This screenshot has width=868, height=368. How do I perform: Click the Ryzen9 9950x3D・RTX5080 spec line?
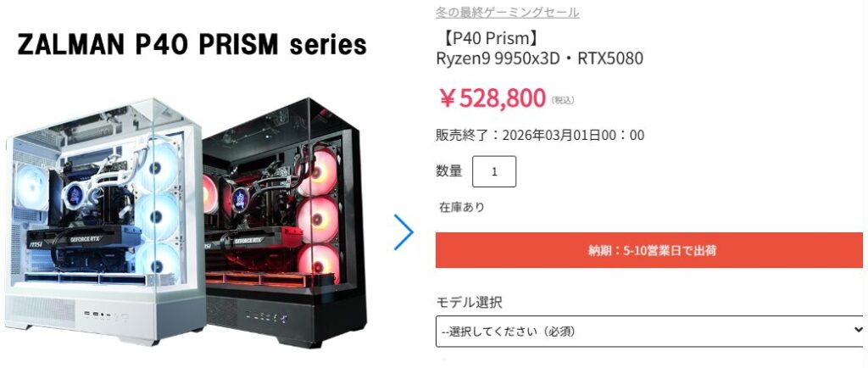click(x=540, y=59)
